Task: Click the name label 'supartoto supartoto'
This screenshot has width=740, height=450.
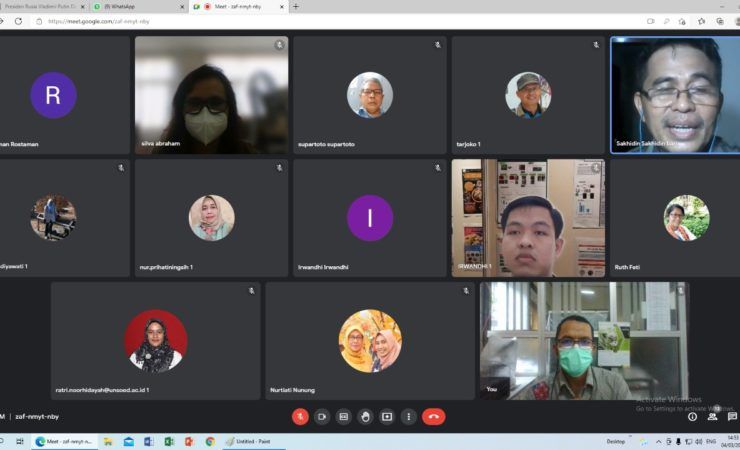Action: [x=326, y=144]
